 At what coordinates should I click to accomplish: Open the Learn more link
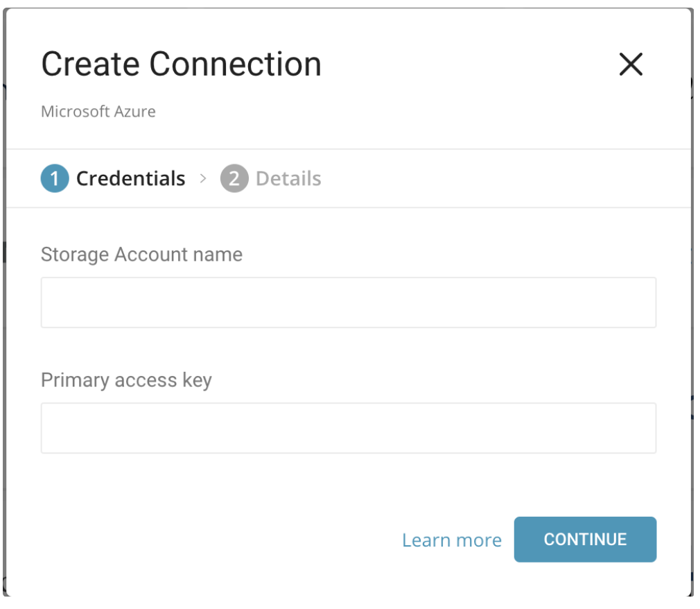[451, 540]
